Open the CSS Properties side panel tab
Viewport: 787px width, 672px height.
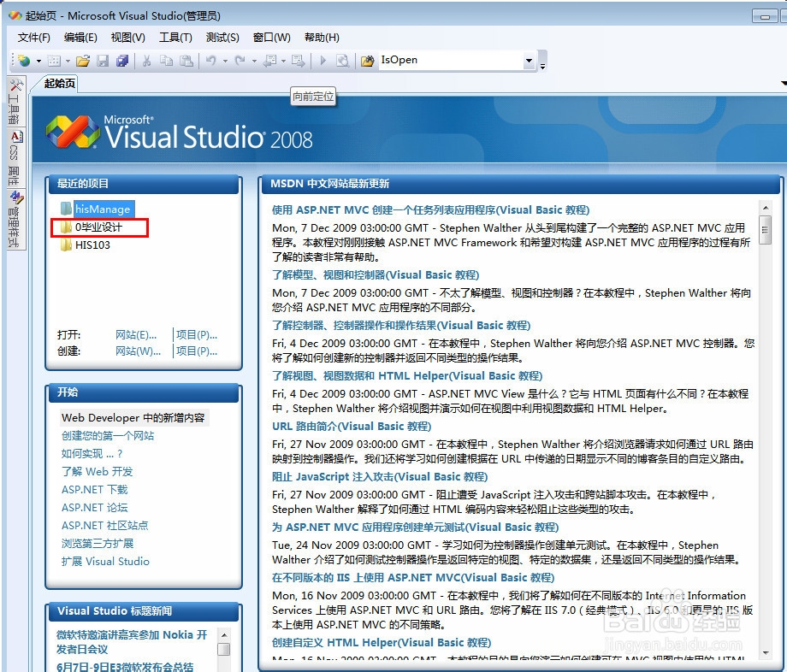15,157
